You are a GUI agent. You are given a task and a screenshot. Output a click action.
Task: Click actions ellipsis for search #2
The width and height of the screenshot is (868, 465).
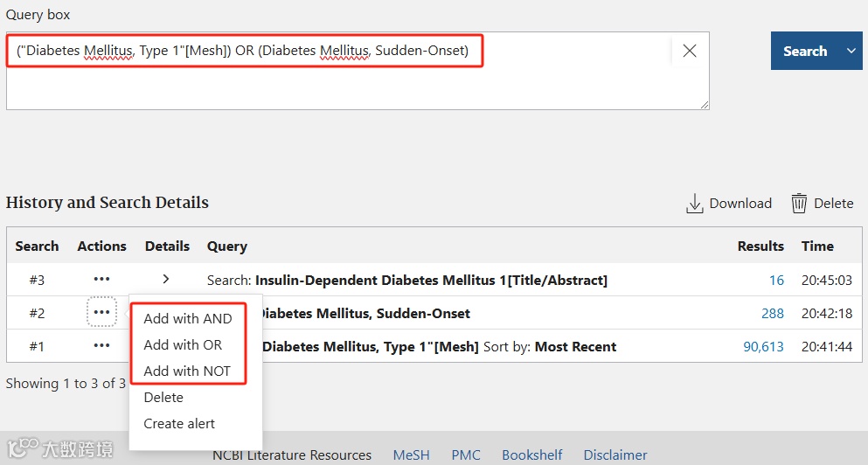click(x=101, y=312)
